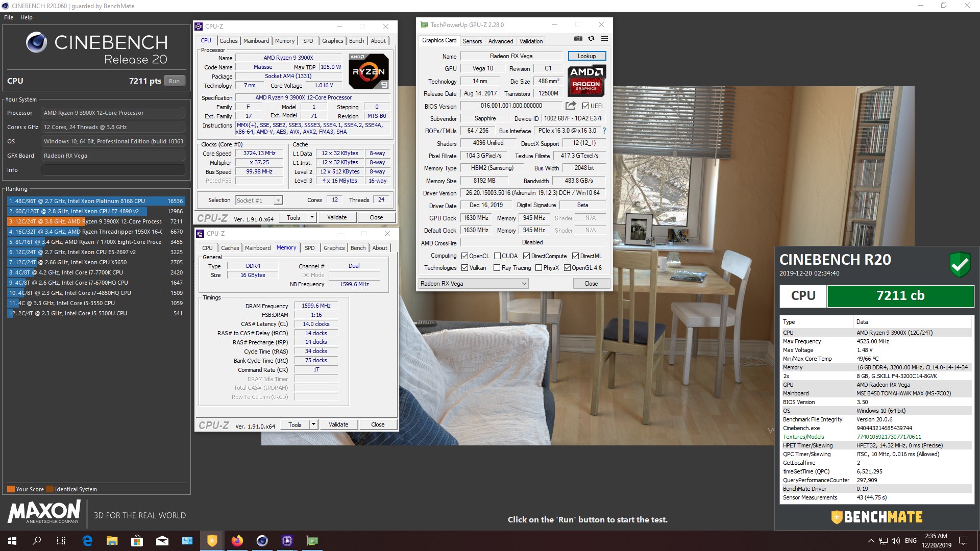980x551 pixels.
Task: Click the BIOS share/export icon in GPU-Z
Action: [571, 106]
